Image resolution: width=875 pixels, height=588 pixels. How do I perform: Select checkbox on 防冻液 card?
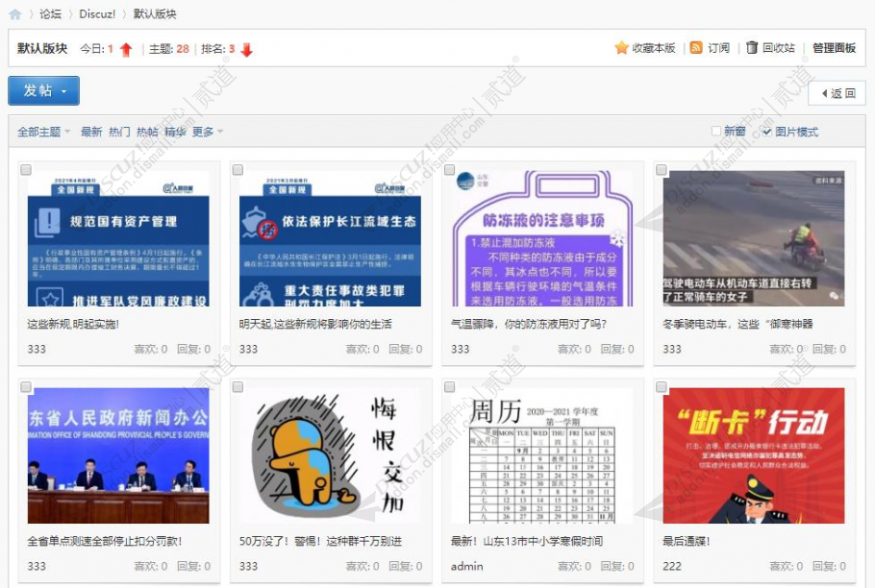449,169
